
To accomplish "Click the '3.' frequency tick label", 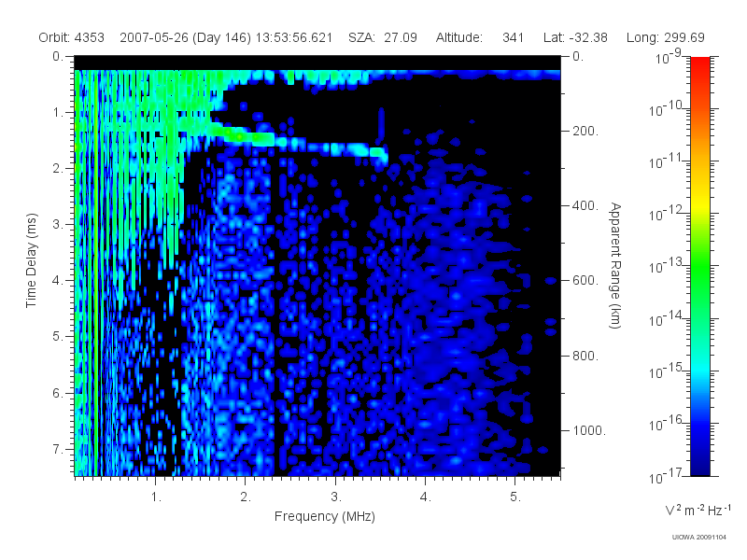I will click(336, 497).
